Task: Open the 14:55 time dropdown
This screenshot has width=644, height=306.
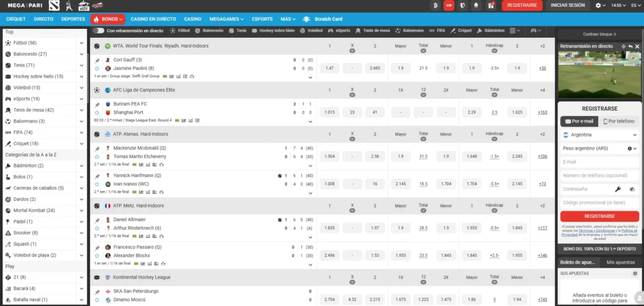Action: click(x=618, y=5)
